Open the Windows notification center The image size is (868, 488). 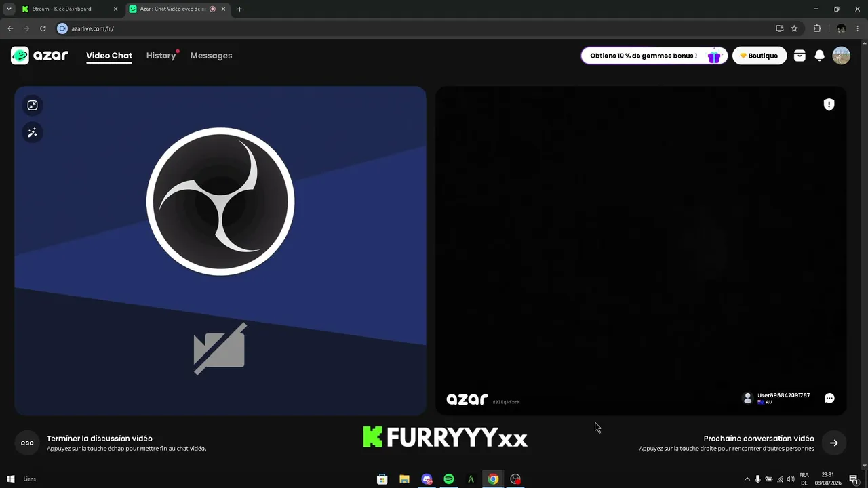point(854,479)
